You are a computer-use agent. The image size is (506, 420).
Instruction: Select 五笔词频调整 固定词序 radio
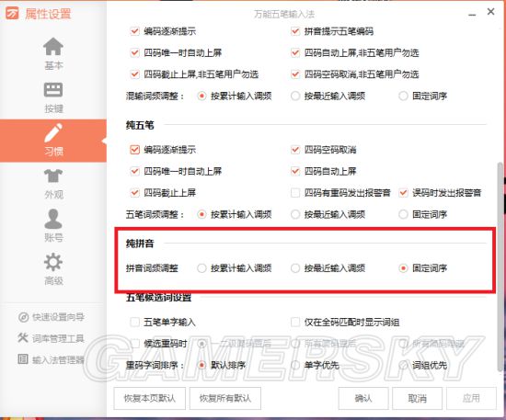coord(403,214)
